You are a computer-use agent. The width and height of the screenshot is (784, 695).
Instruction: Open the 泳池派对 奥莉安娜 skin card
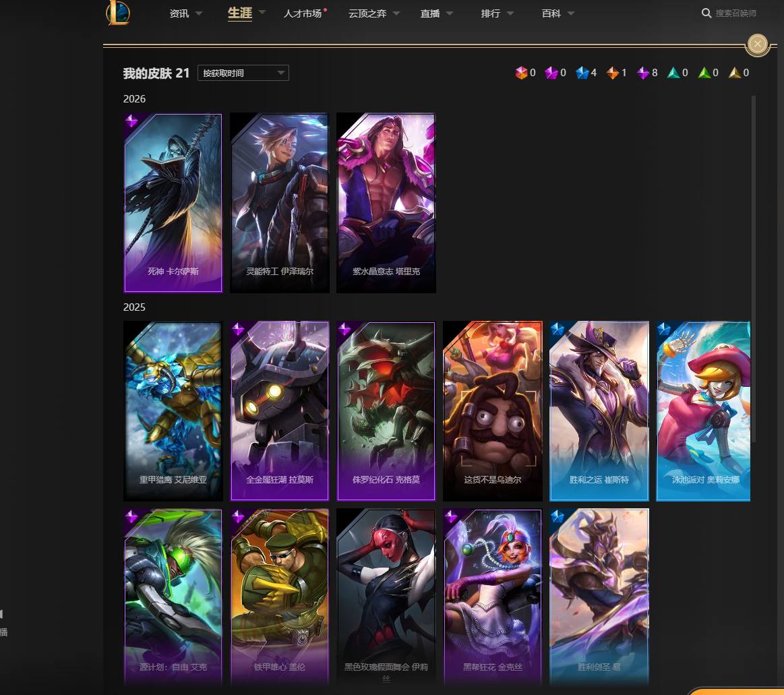[703, 411]
